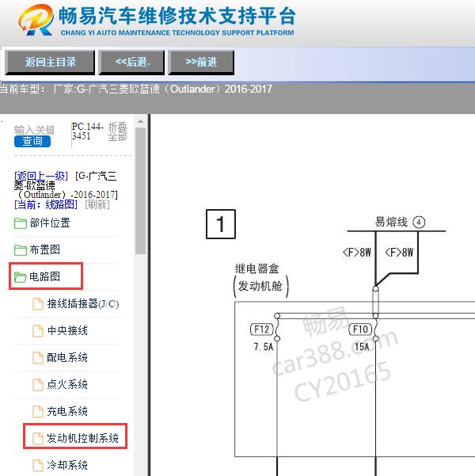Click the PC.144-3451 text
This screenshot has height=476, width=475.
coord(87,131)
